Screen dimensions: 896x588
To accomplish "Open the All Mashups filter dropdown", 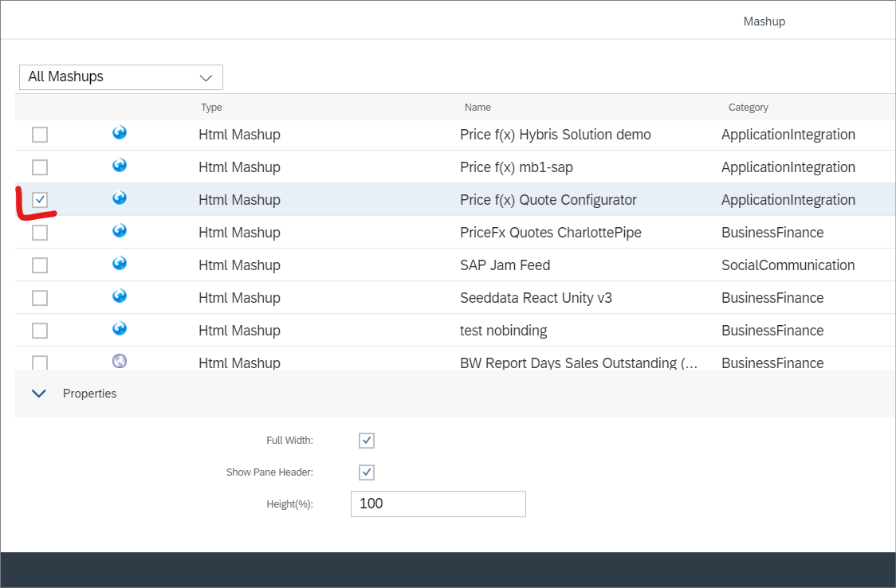I will [x=121, y=77].
